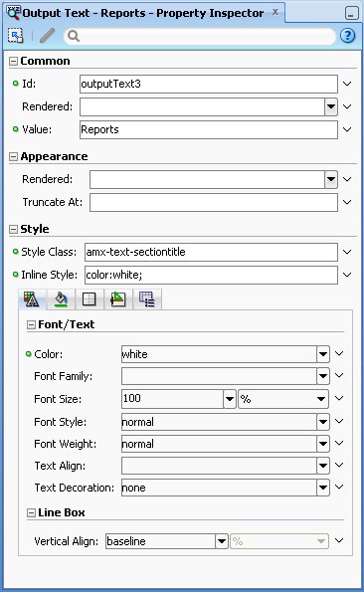Open the Vertical Align baseline dropdown

(x=222, y=541)
